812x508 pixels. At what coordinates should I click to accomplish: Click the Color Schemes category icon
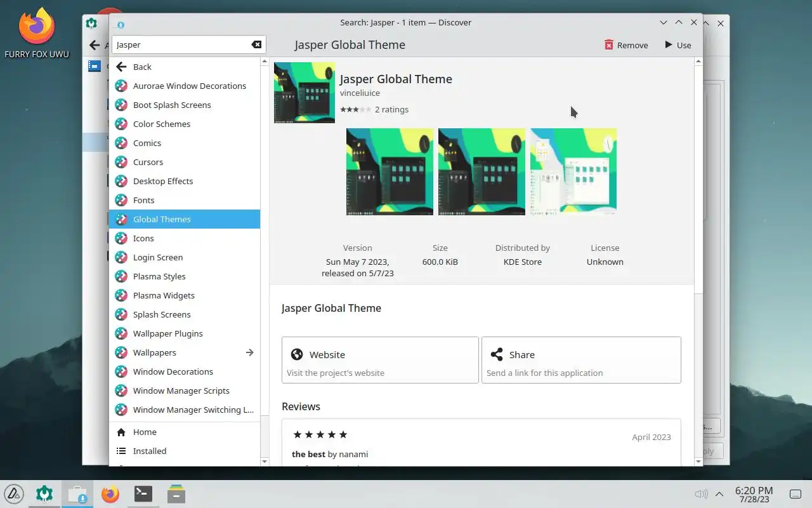point(121,124)
